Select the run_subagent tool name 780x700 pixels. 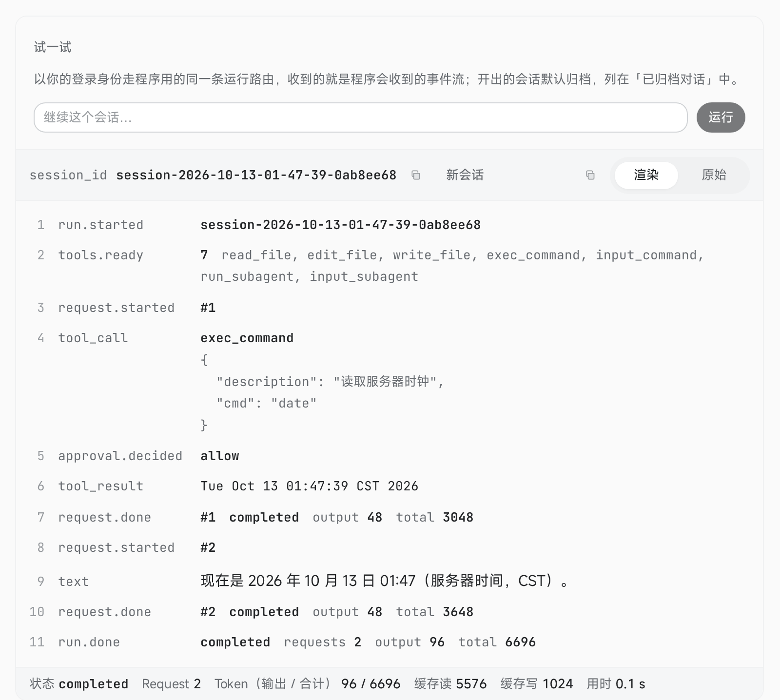pyautogui.click(x=247, y=276)
